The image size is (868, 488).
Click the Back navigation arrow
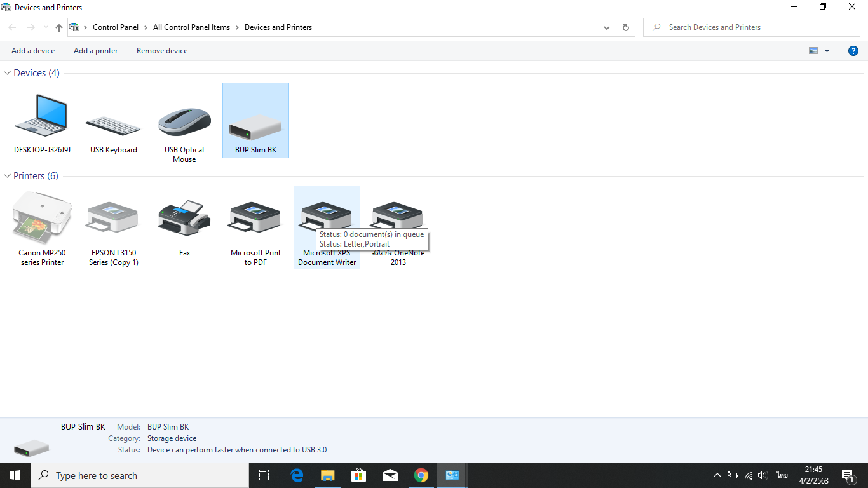pos(13,27)
